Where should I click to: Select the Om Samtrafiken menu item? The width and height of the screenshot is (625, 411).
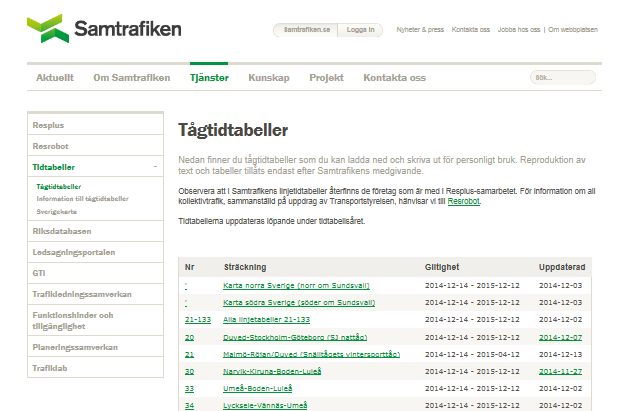pos(132,78)
